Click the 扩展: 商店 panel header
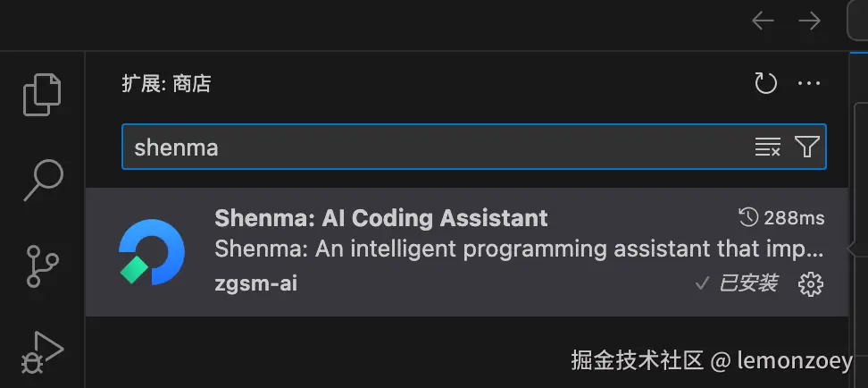This screenshot has width=868, height=388. (x=167, y=84)
